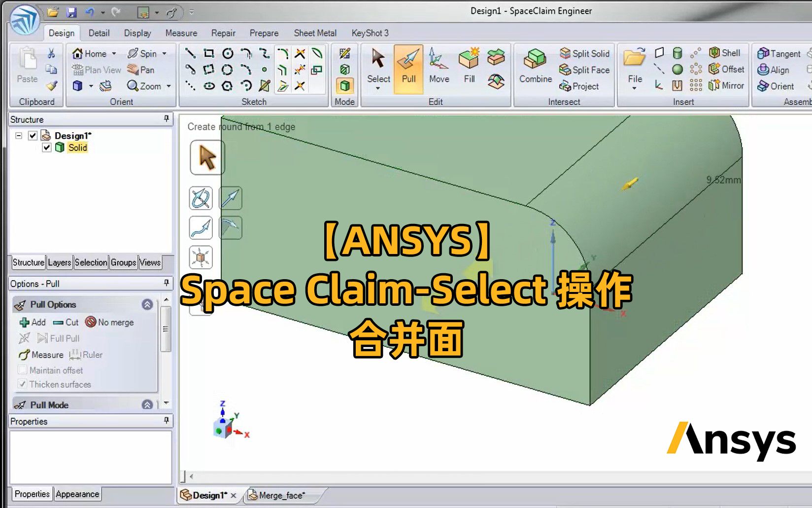Click the 3D Mode icon
The width and height of the screenshot is (812, 508).
tap(345, 86)
